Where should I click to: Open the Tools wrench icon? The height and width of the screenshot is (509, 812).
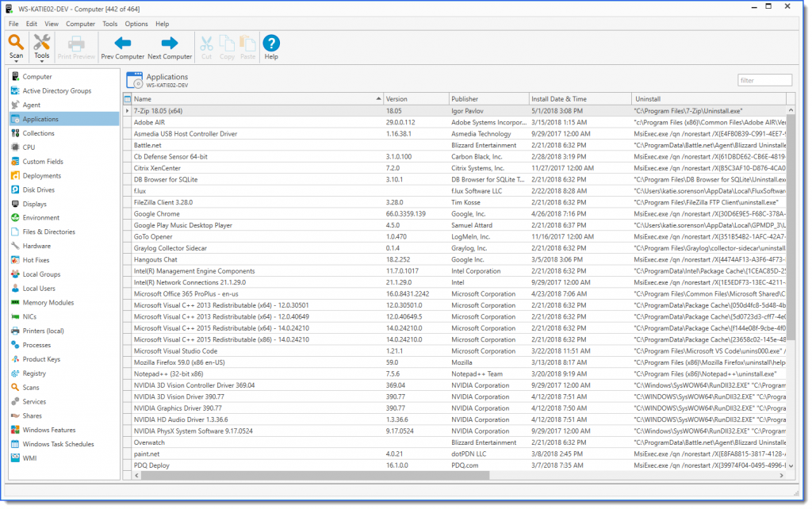41,42
